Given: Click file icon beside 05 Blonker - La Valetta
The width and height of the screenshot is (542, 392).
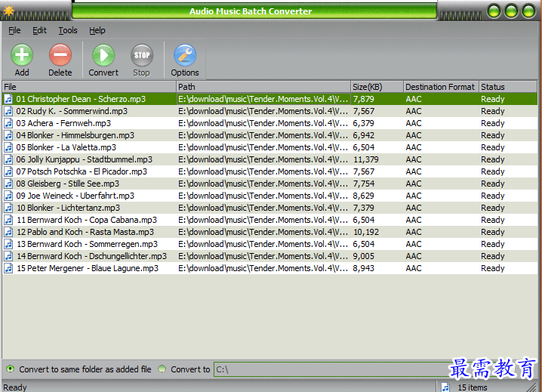Looking at the screenshot, I should click(x=8, y=147).
